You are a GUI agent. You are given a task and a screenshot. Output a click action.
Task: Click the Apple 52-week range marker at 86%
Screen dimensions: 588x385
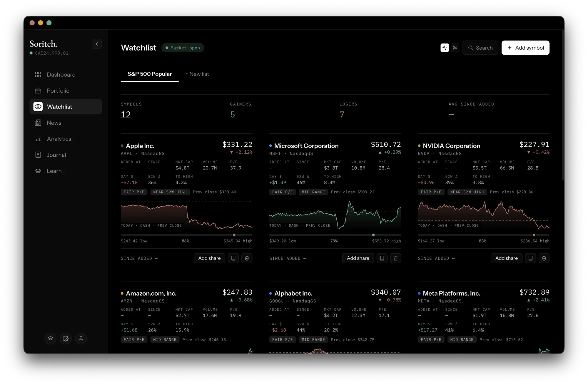[234, 235]
